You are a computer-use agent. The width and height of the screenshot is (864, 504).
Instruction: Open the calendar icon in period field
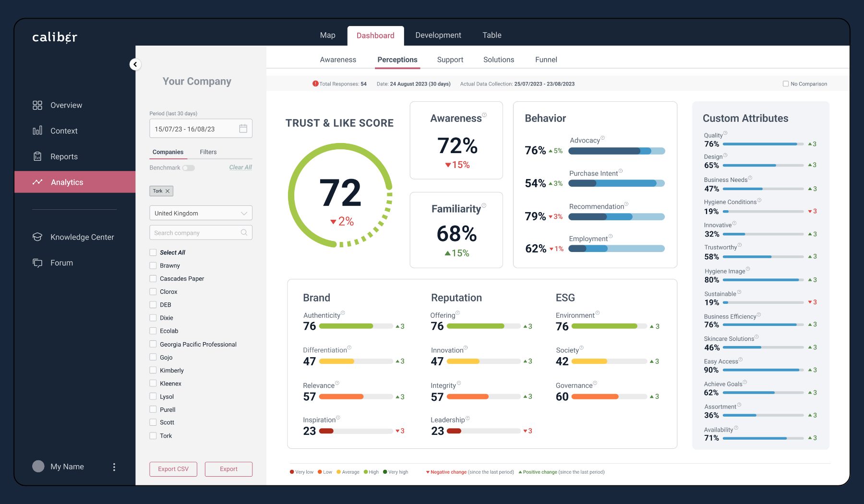point(243,129)
